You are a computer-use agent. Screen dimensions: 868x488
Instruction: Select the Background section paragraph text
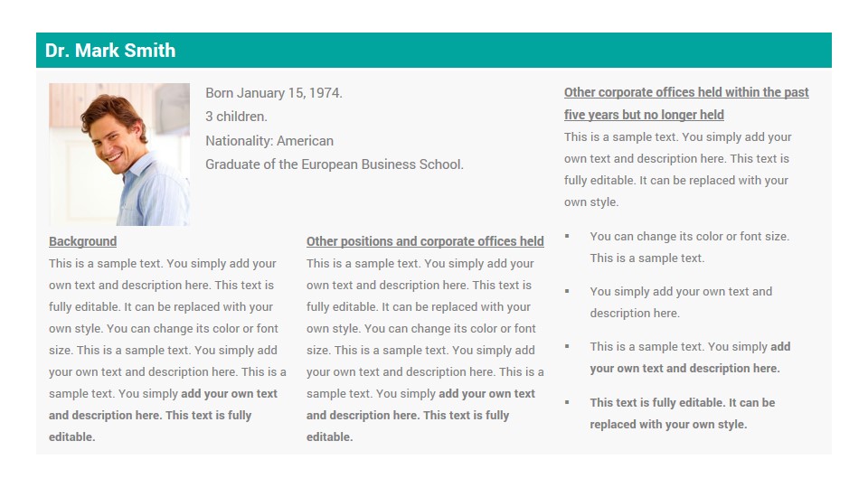pos(167,351)
